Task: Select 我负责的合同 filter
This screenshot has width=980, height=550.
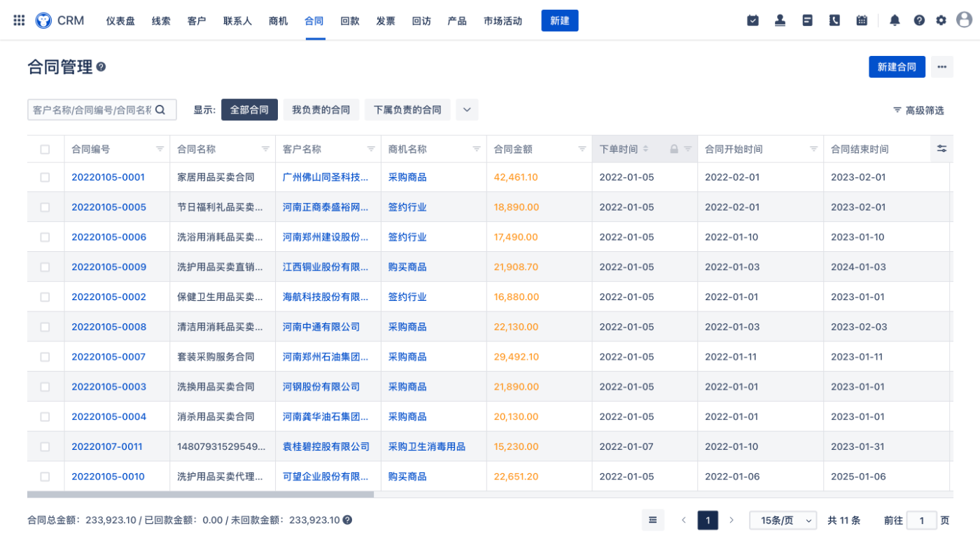Action: coord(321,110)
